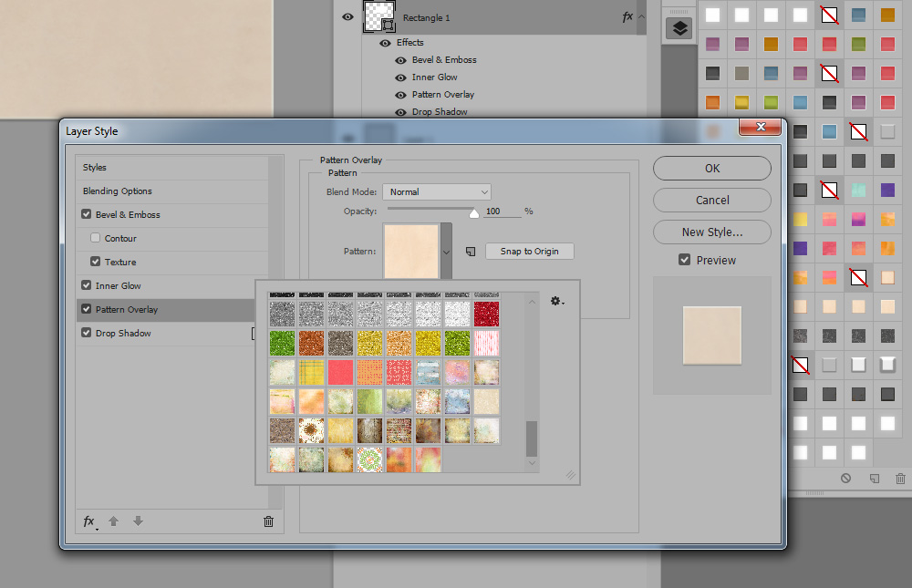Click the OK button
This screenshot has height=588, width=912.
[712, 168]
